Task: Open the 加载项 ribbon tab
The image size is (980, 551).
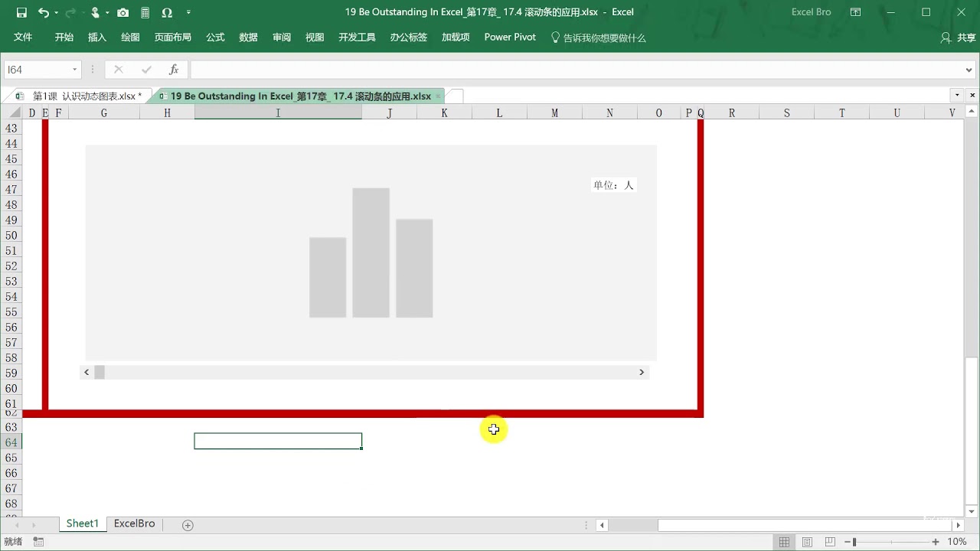Action: 456,37
